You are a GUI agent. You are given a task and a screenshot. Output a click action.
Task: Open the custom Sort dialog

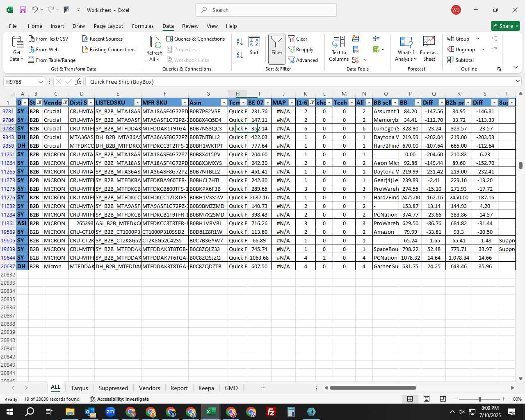[254, 46]
